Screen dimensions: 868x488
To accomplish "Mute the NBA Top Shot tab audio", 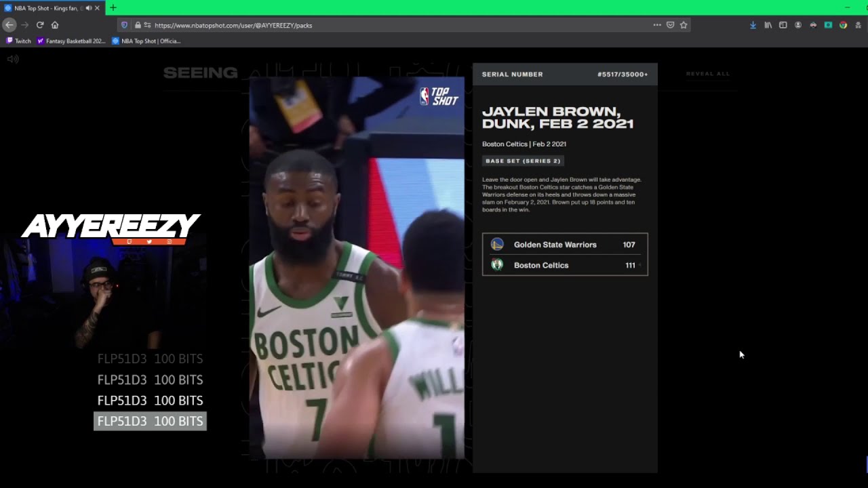I will pyautogui.click(x=88, y=8).
